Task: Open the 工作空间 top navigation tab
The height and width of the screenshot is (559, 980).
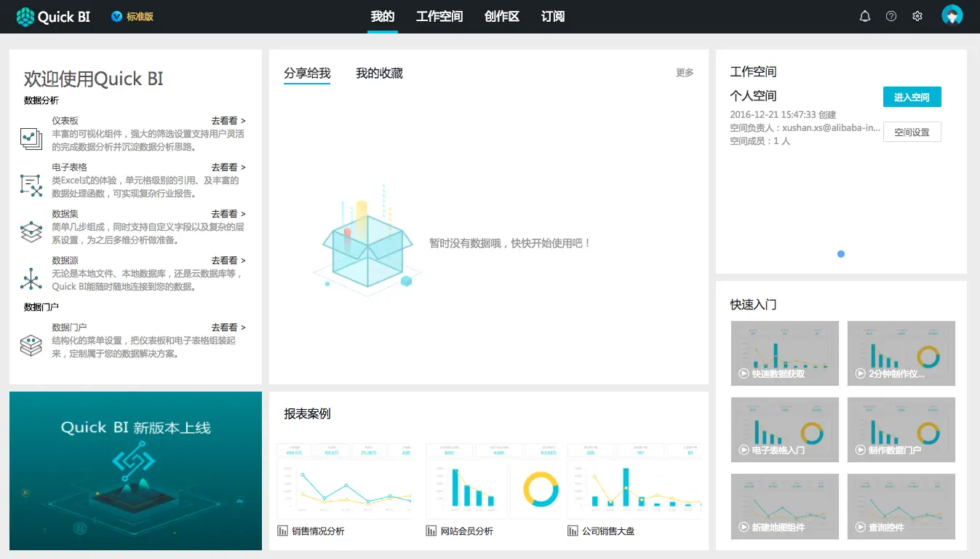Action: click(439, 17)
